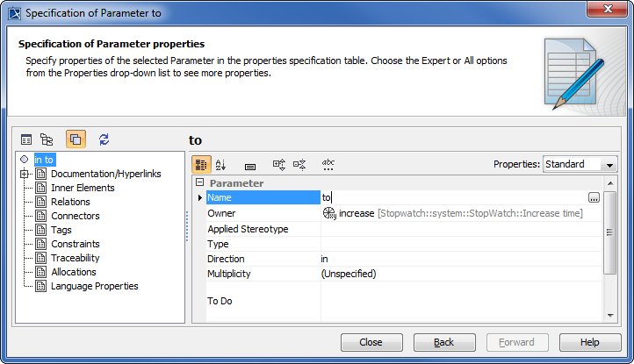Select Tags in the tree
Viewport: 634px width, 364px height.
click(x=61, y=230)
